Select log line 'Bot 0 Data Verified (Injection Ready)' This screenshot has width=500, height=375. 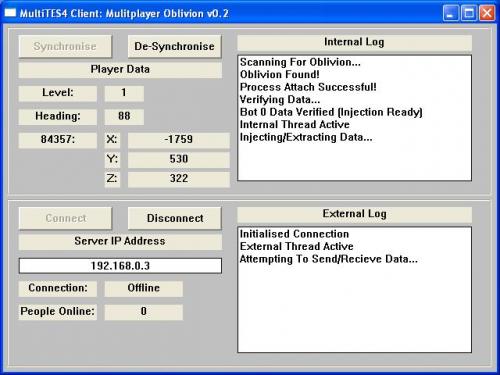tap(331, 112)
